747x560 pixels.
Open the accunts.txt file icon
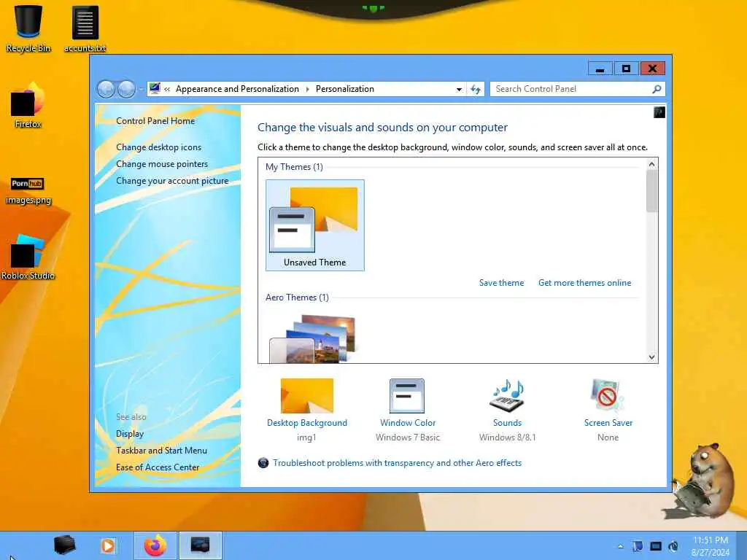(85, 29)
